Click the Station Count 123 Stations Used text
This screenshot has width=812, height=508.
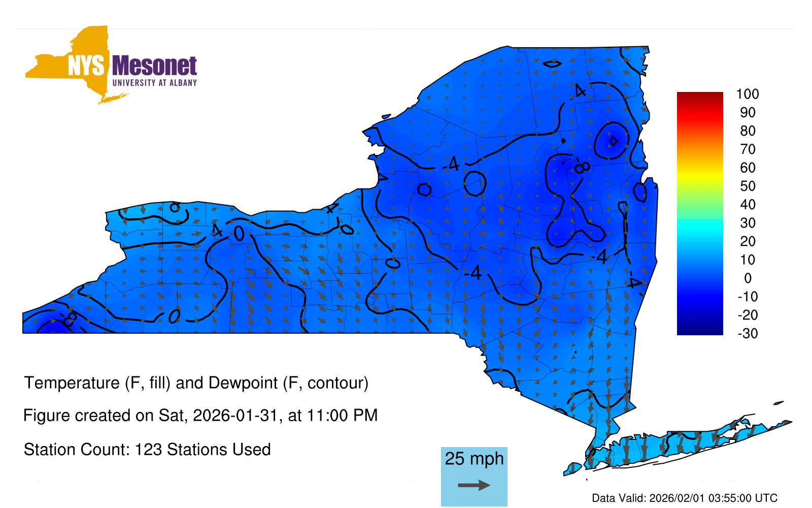(x=147, y=450)
